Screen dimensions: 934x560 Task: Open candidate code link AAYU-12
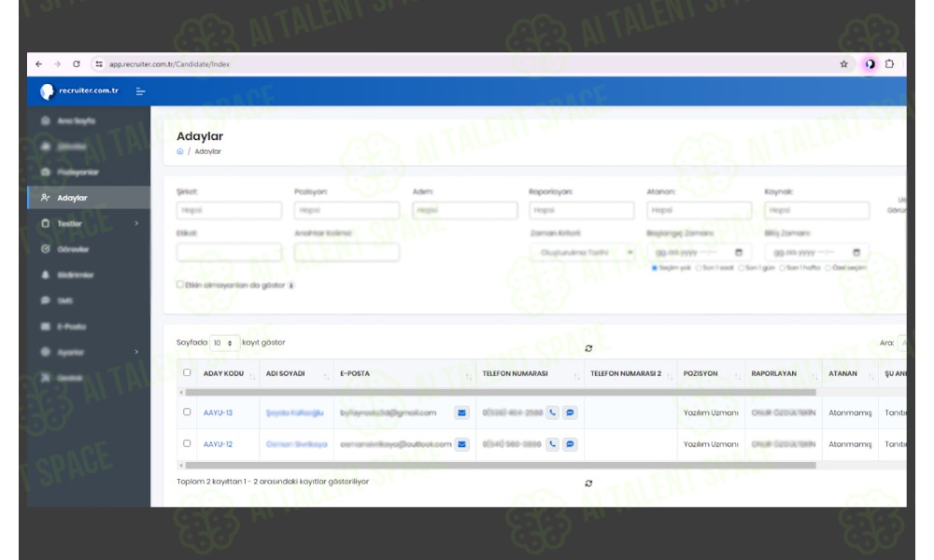coord(218,444)
